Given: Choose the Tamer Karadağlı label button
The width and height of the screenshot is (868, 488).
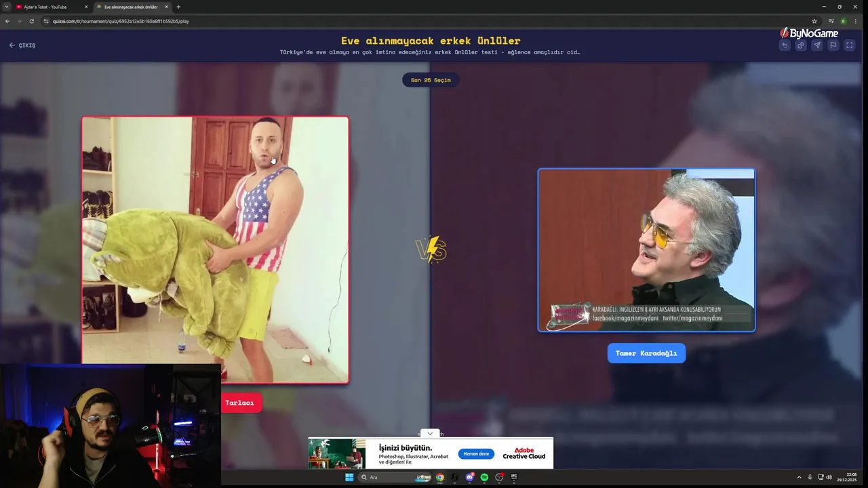Looking at the screenshot, I should [646, 353].
